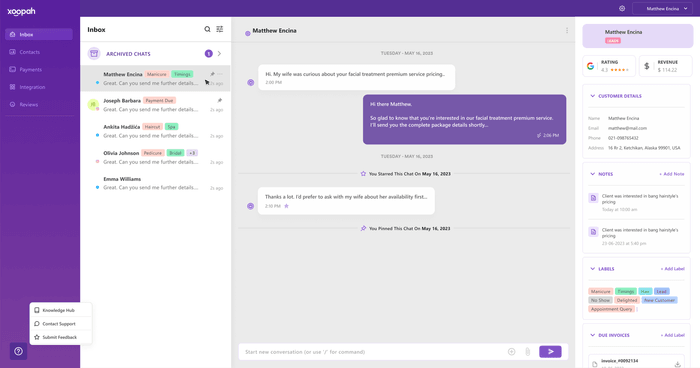Open the conversation header three-dot menu
Image resolution: width=700 pixels, height=368 pixels.
coord(567,30)
